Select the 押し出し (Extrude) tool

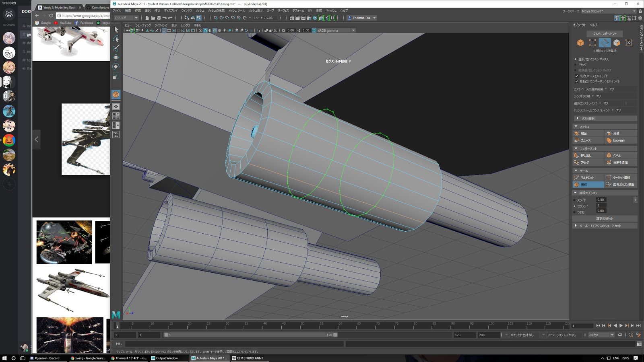587,155
